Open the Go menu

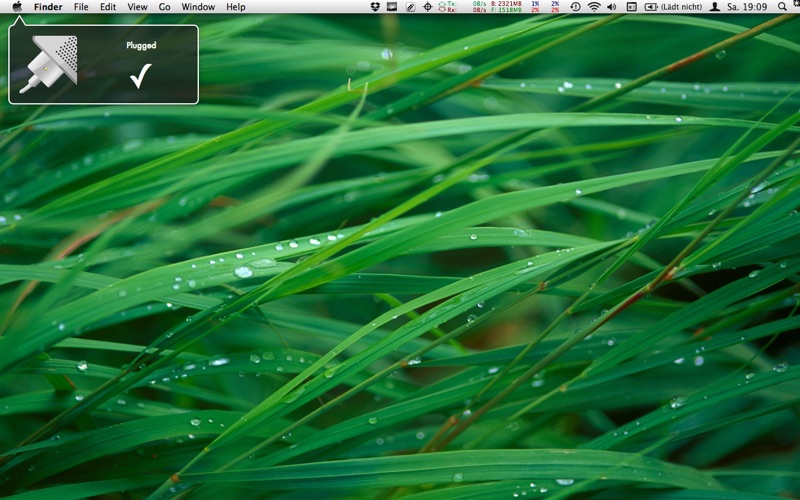coord(164,7)
